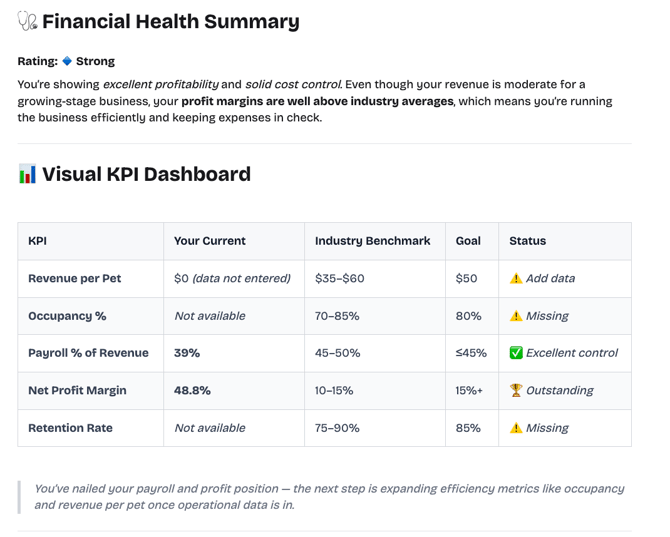The image size is (670, 537).
Task: Click the blue diamond icon before Strong
Action: click(67, 61)
